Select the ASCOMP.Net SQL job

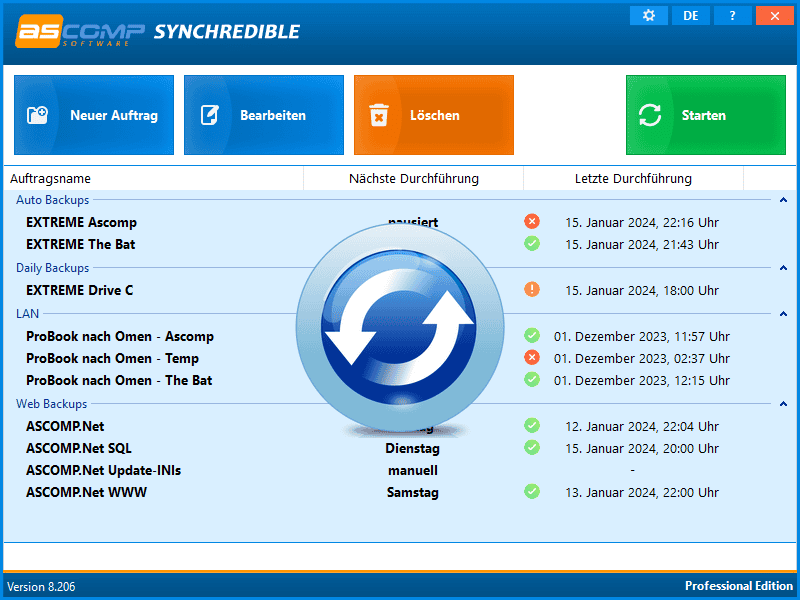tap(79, 448)
